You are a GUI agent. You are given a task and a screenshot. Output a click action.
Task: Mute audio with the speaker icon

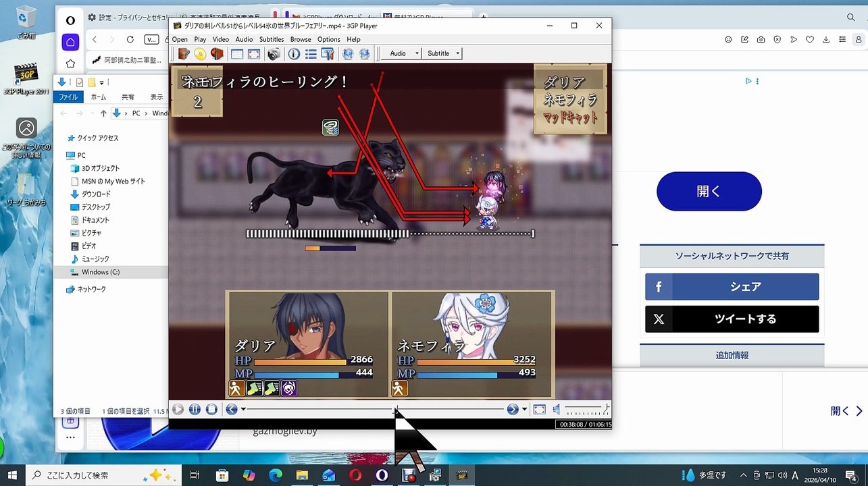click(x=557, y=409)
